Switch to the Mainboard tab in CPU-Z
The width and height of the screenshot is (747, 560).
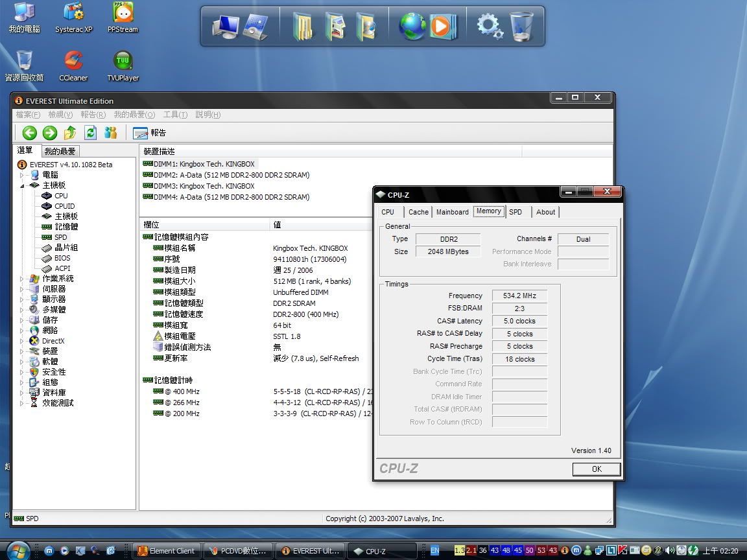pos(452,212)
